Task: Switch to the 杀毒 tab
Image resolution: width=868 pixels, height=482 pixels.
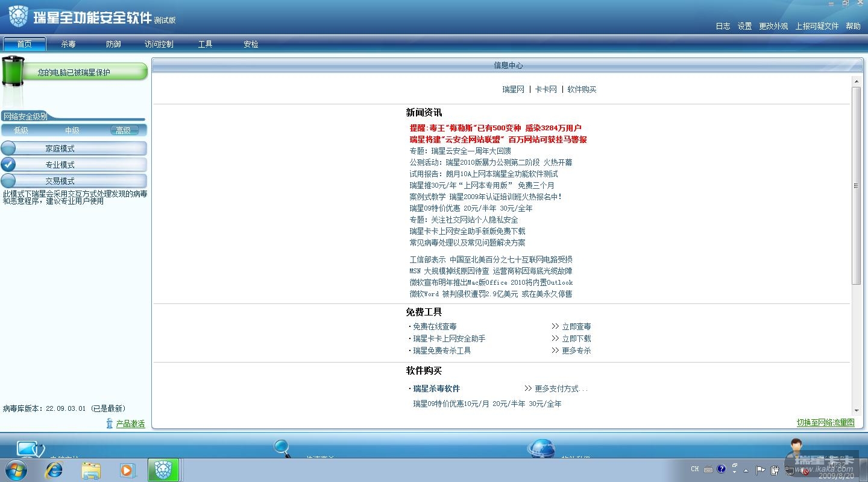Action: [x=68, y=44]
